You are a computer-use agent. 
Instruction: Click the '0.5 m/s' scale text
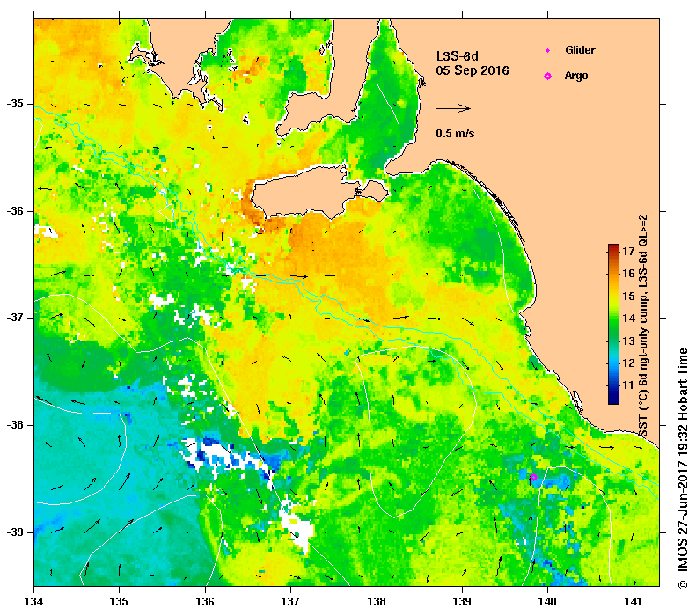pyautogui.click(x=455, y=133)
